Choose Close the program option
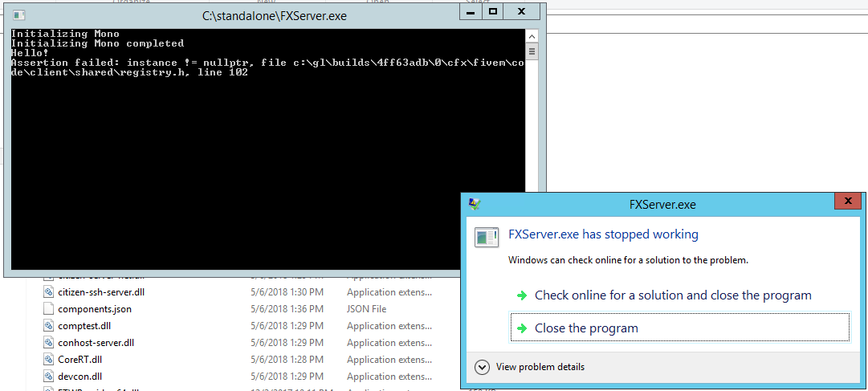 coord(680,328)
